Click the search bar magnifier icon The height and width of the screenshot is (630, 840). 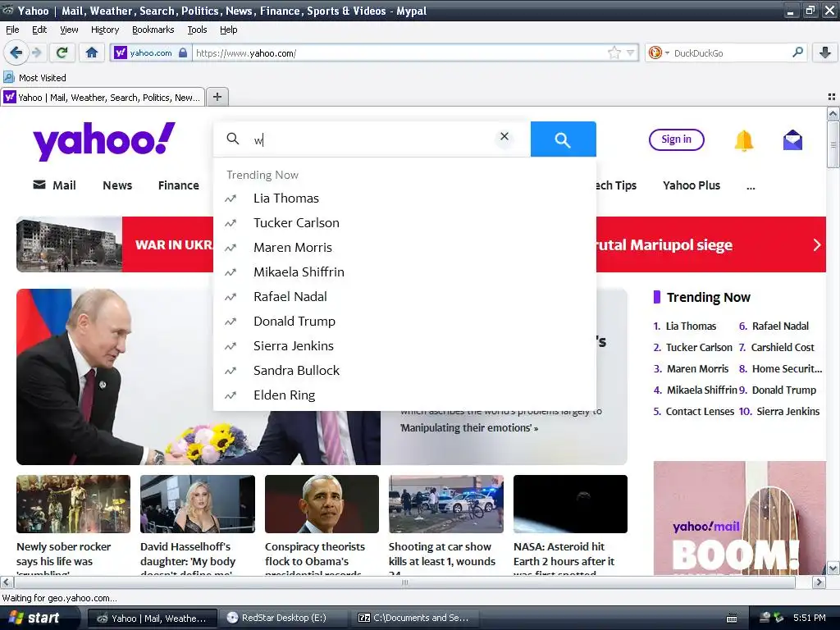(797, 52)
